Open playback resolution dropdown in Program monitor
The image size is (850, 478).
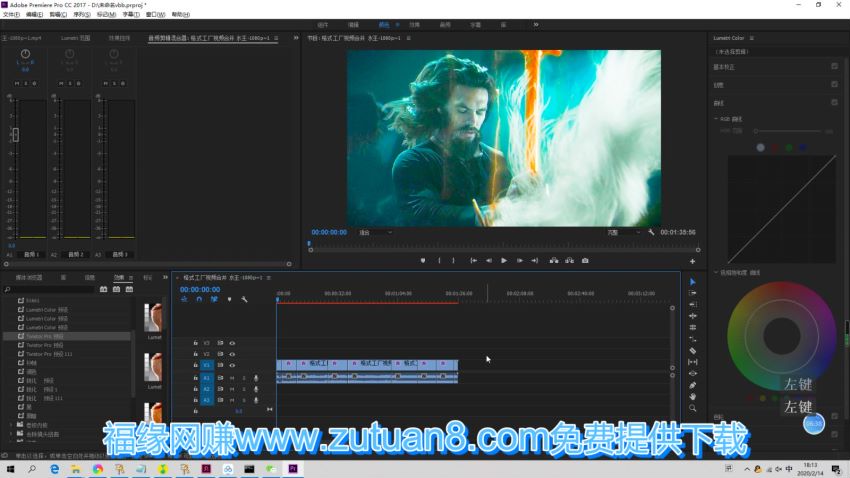point(623,232)
